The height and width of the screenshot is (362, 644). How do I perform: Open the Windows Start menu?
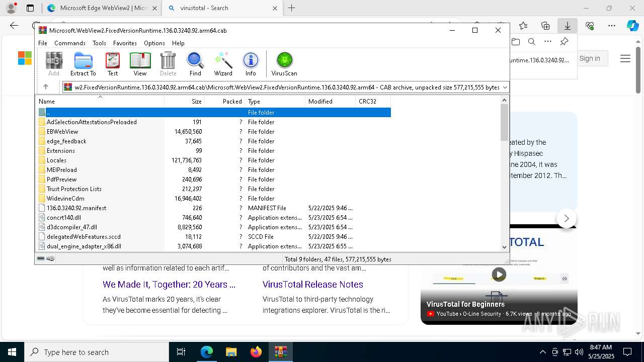pos(12,352)
